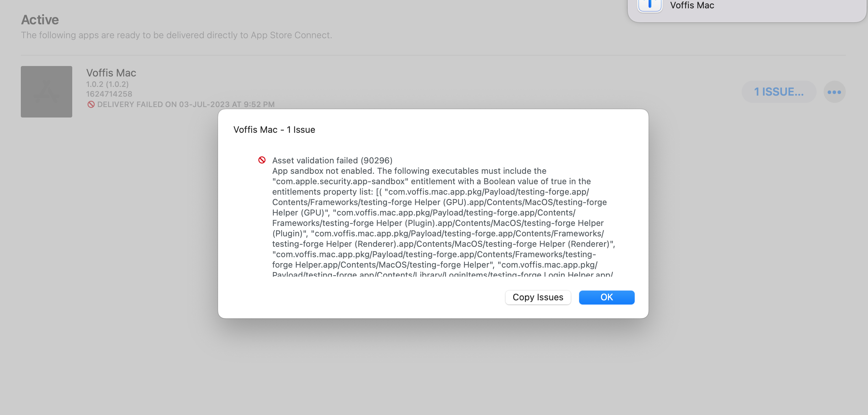
Task: Click the Apple ID 1624714258
Action: pos(109,93)
